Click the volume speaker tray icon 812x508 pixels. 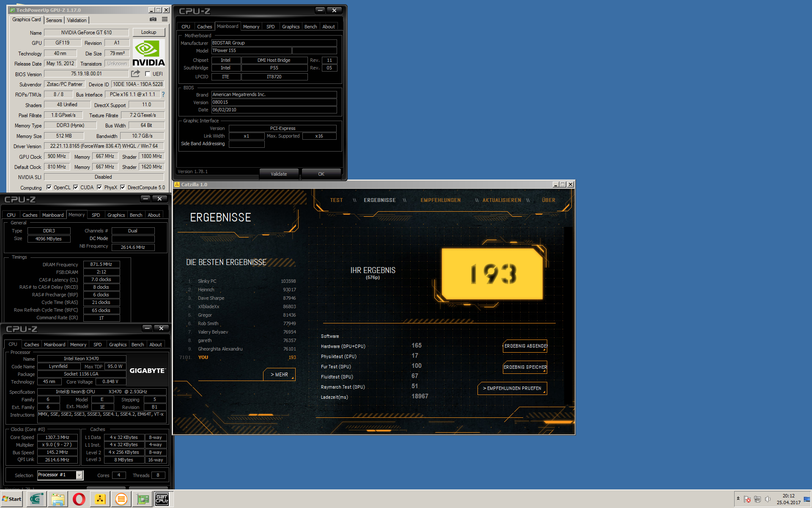click(768, 499)
